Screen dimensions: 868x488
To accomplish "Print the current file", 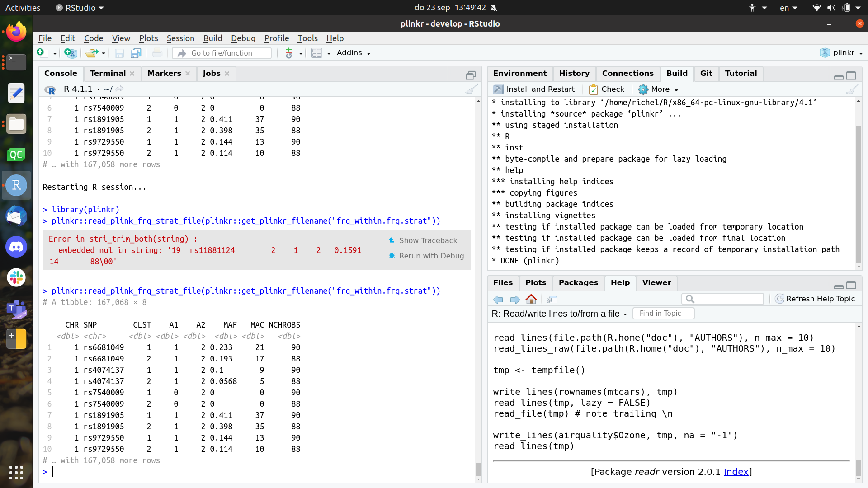I will pyautogui.click(x=156, y=53).
